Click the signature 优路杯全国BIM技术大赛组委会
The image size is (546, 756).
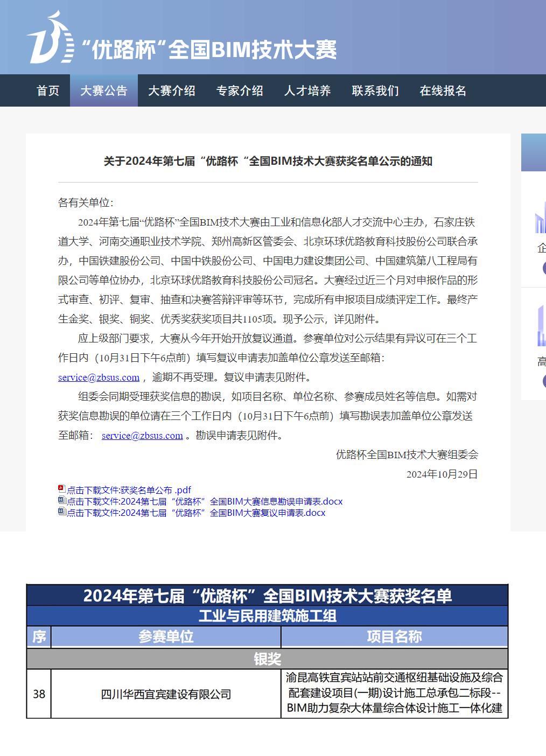[407, 454]
